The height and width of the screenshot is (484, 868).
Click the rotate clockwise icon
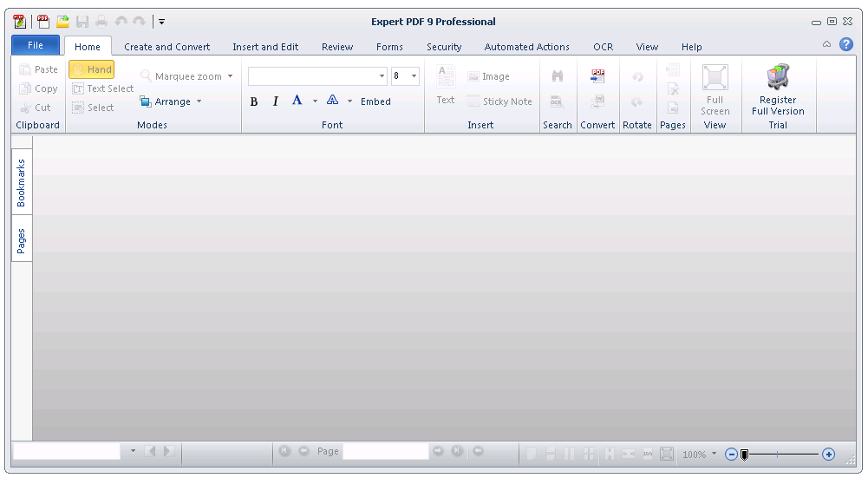point(637,101)
